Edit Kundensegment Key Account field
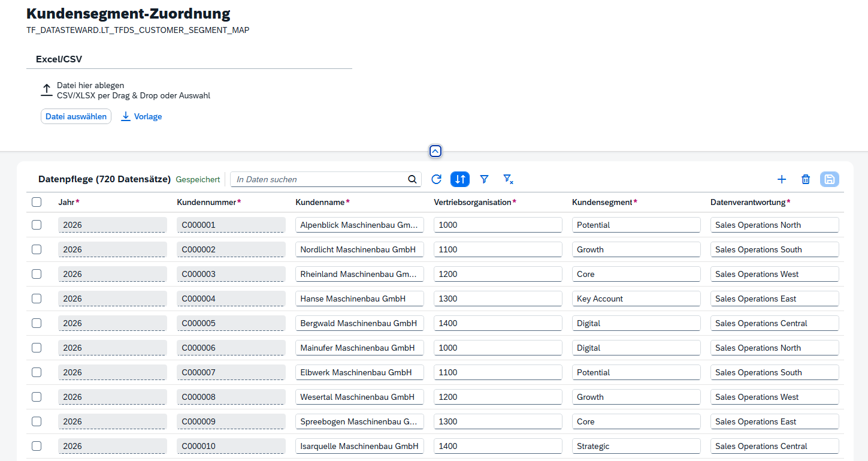The image size is (868, 461). click(x=636, y=299)
